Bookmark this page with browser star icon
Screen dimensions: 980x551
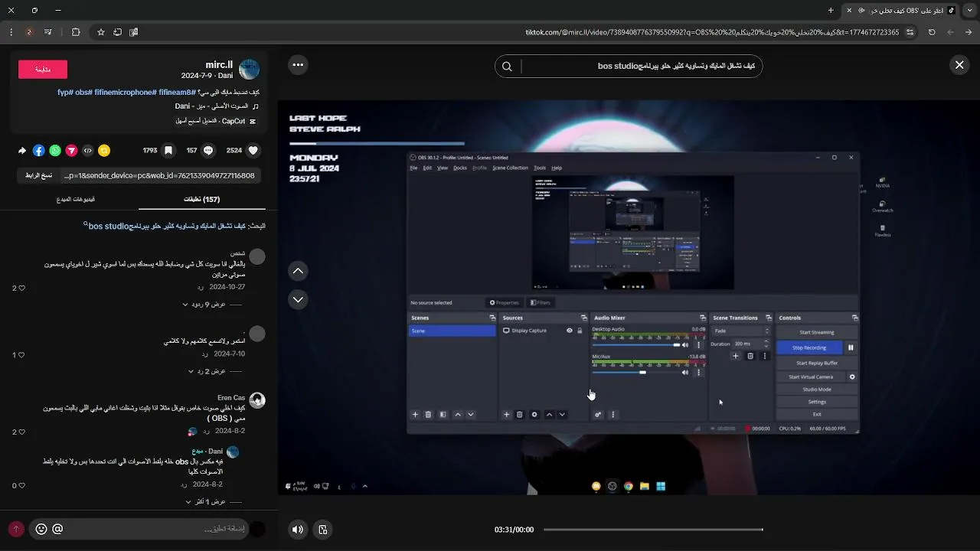tap(100, 32)
